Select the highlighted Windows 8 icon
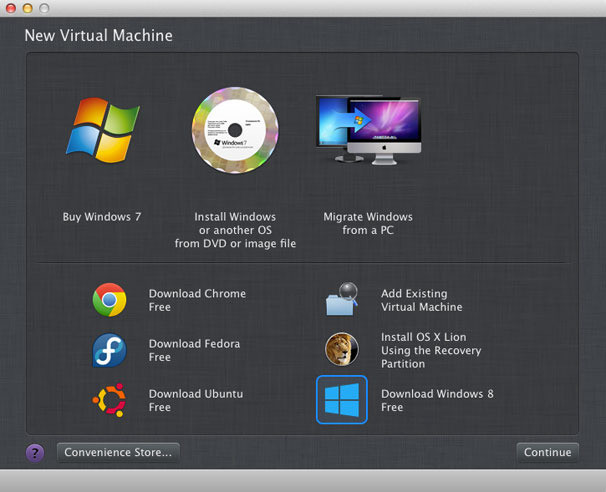Viewport: 606px width, 492px height. coord(342,400)
